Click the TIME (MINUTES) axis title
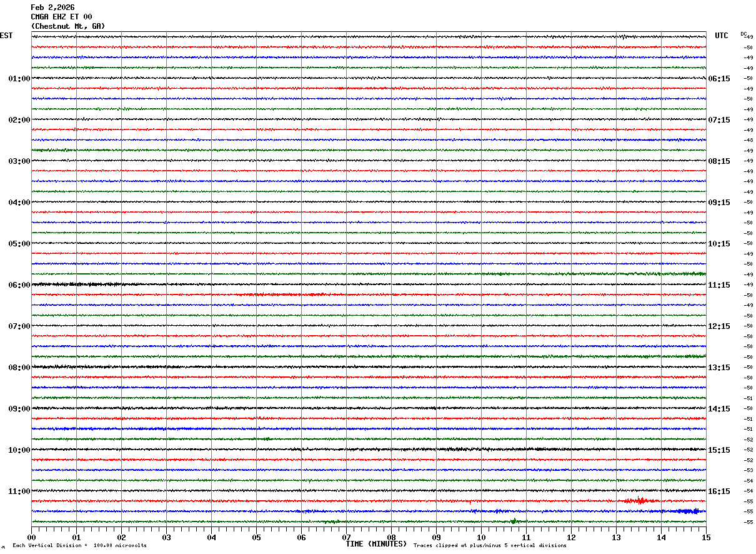 point(376,544)
